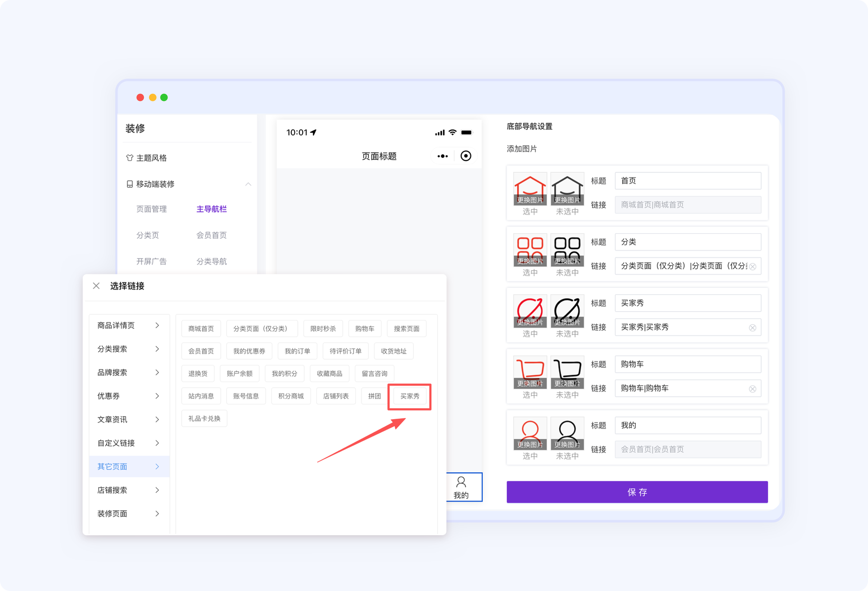Image resolution: width=868 pixels, height=591 pixels.
Task: Open the 主导航栏 menu item
Action: tap(212, 209)
